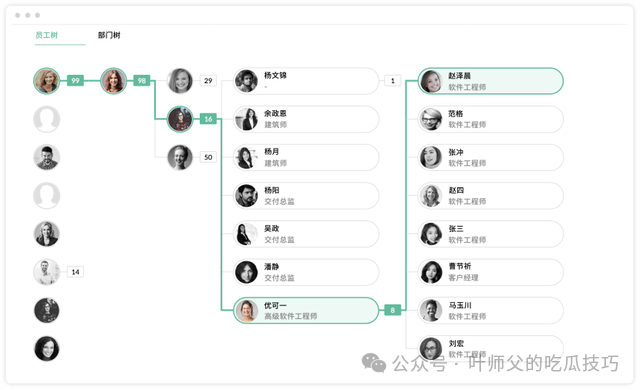Select the 范格 employee card

click(491, 119)
